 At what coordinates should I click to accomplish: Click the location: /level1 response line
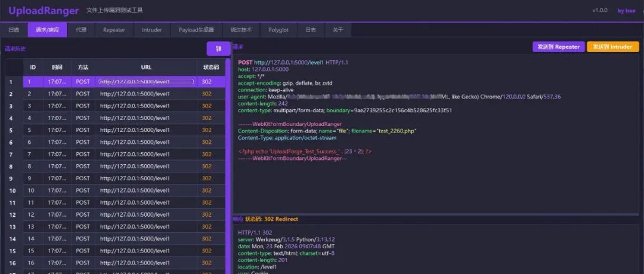[x=257, y=267]
